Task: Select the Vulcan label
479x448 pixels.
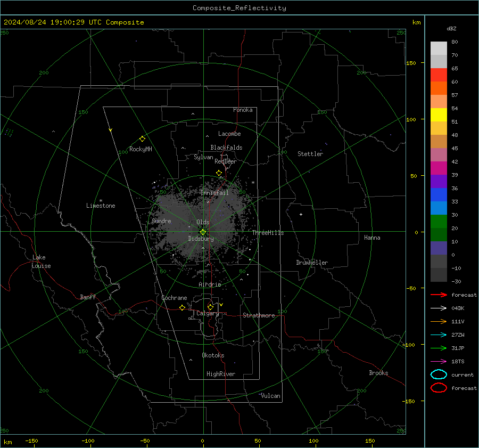Action: [x=271, y=396]
